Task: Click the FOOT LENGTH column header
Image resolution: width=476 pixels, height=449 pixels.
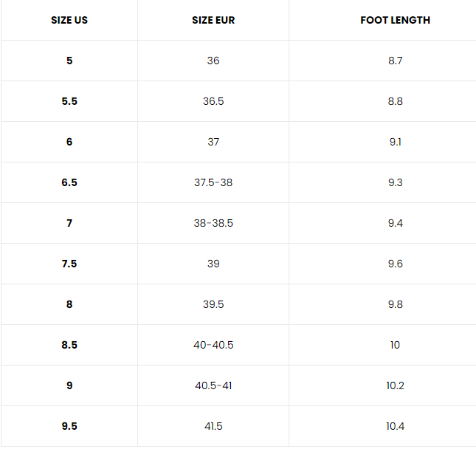Action: [x=395, y=20]
